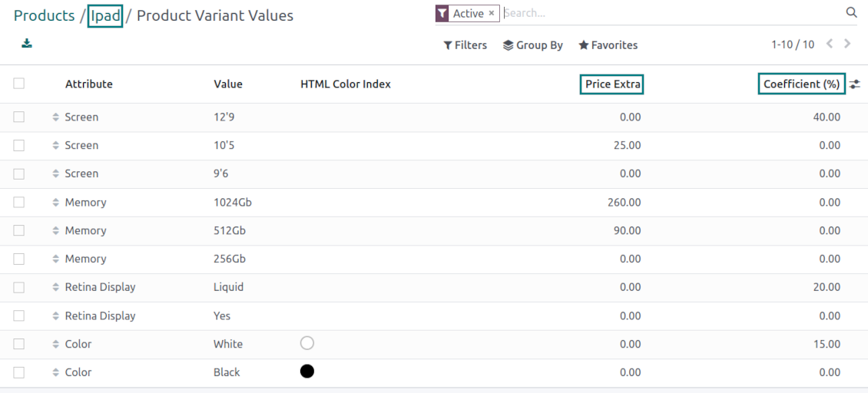This screenshot has height=393, width=868.
Task: Click the 40.00 coefficient cell
Action: (x=826, y=117)
